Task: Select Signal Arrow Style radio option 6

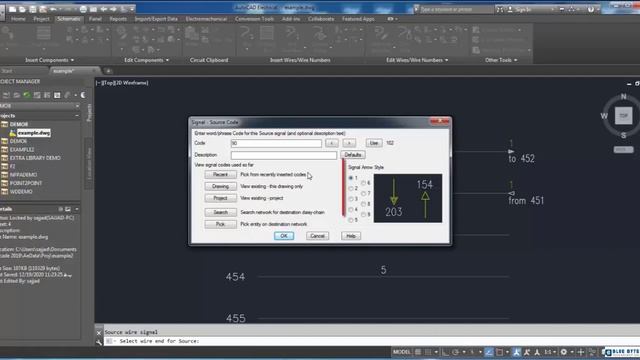Action: tap(363, 183)
